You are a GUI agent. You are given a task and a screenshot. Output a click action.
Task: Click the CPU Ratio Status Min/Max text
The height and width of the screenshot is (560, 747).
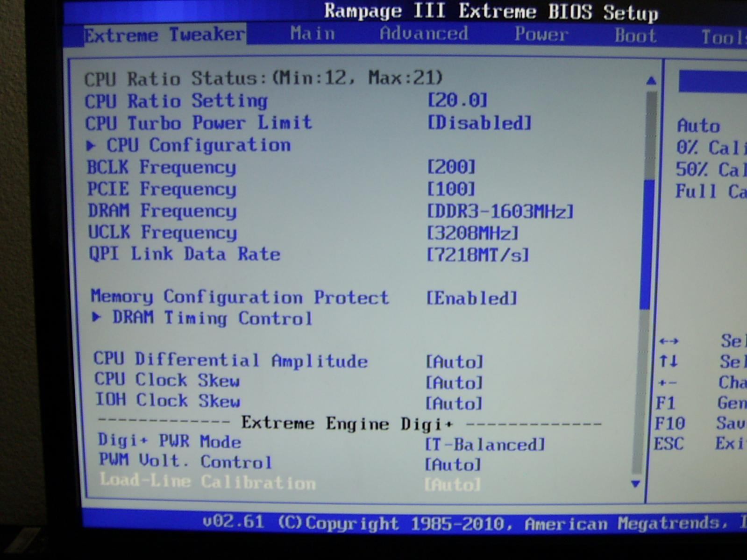click(x=263, y=78)
